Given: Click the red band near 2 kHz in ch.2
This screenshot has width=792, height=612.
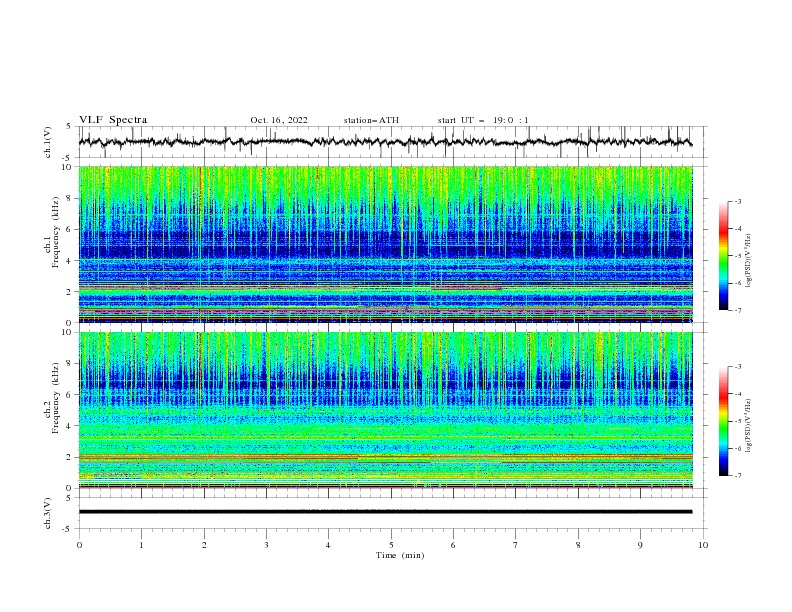Looking at the screenshot, I should click(385, 457).
